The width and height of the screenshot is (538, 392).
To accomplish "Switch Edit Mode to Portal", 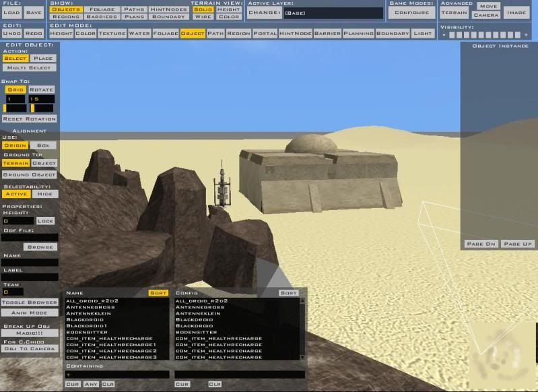I will 265,33.
